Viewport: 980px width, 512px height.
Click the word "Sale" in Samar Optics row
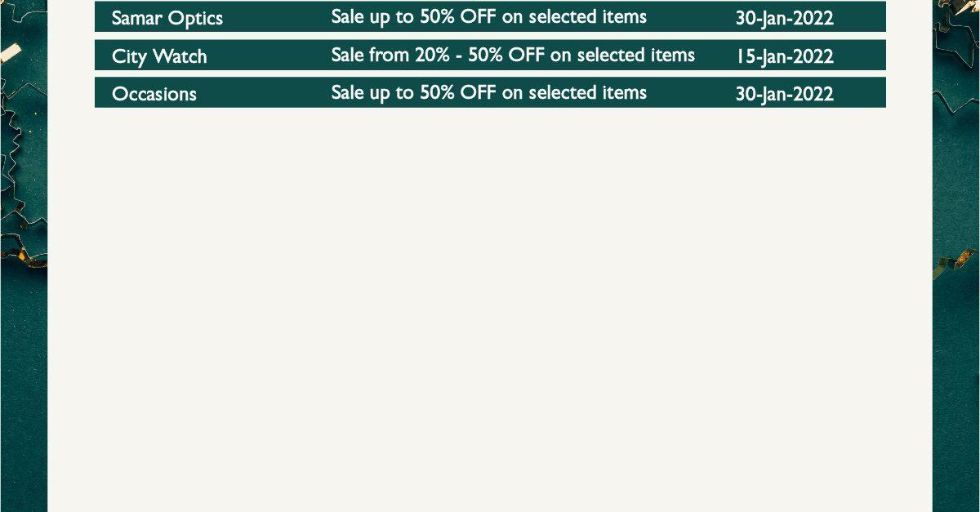348,17
